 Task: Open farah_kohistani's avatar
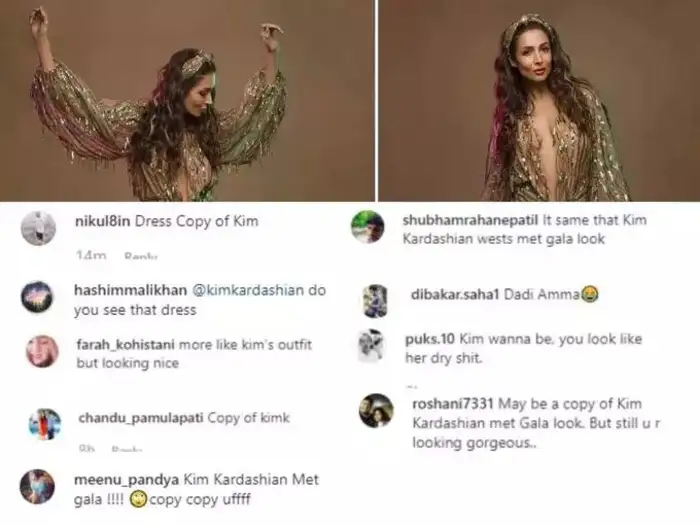click(42, 351)
